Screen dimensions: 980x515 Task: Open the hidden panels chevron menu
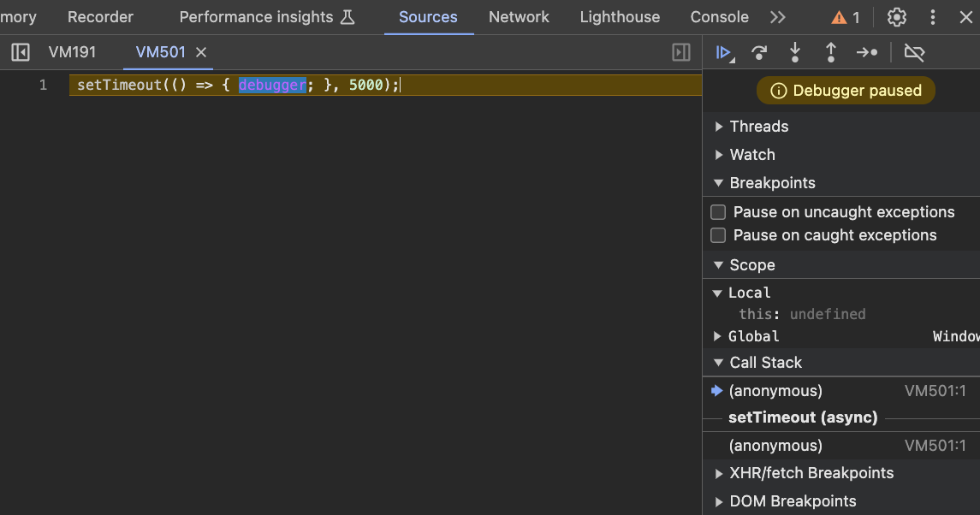tap(777, 16)
